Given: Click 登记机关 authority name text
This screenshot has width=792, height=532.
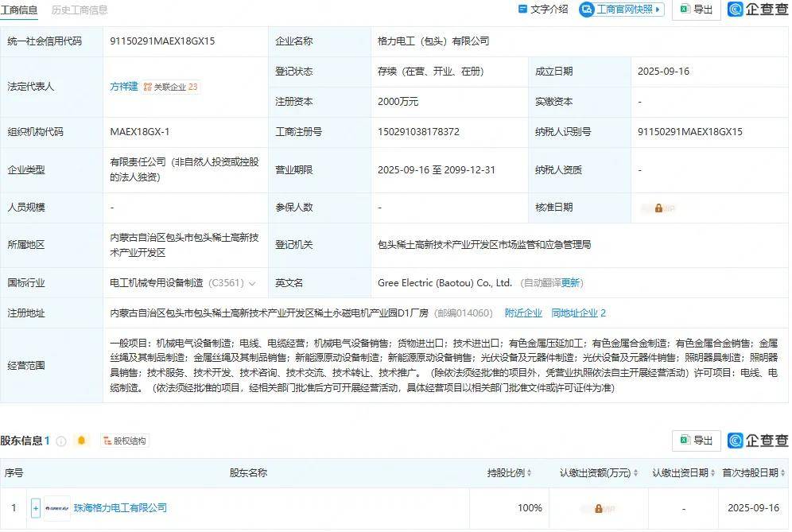Looking at the screenshot, I should (484, 244).
